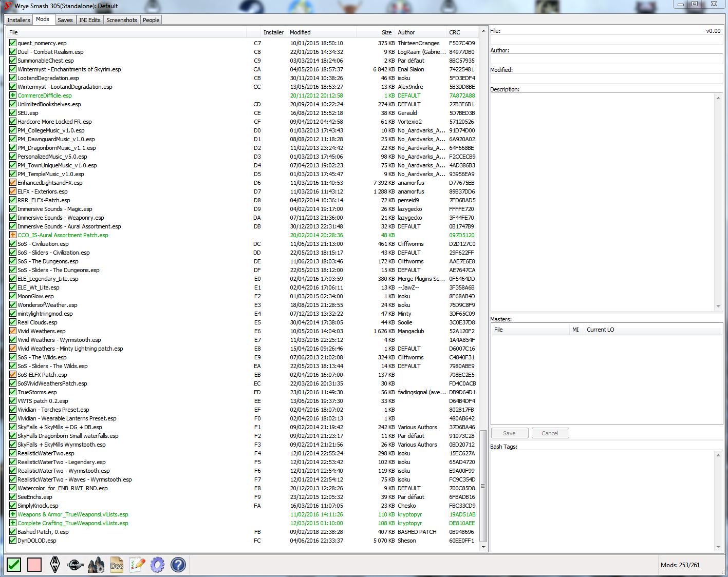Toggle the orange EnhancedLightsandFX.esp checkbox
Image resolution: width=728 pixels, height=577 pixels.
tap(13, 183)
